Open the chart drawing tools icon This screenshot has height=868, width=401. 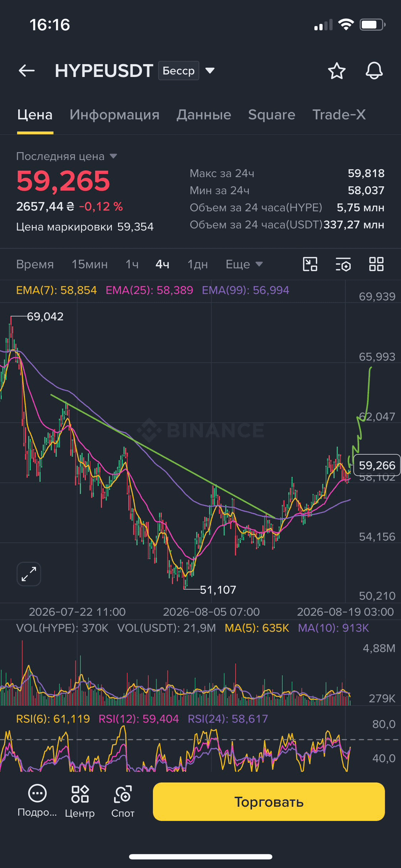click(x=310, y=264)
